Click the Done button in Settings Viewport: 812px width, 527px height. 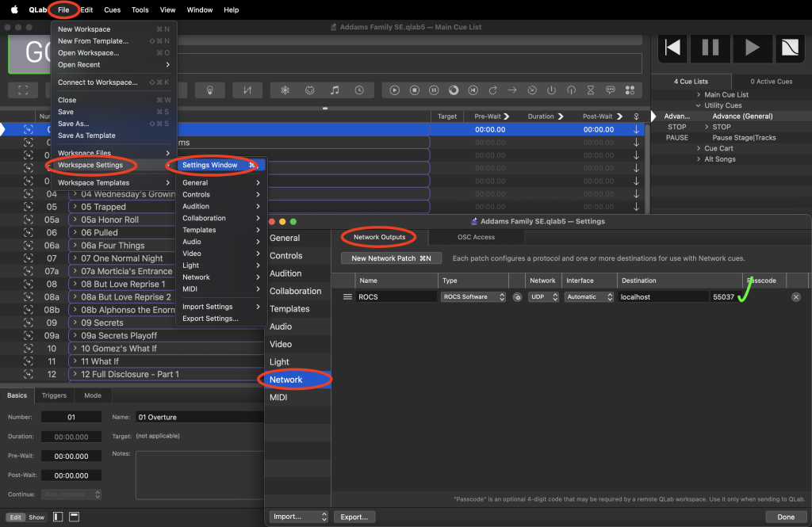click(x=786, y=517)
